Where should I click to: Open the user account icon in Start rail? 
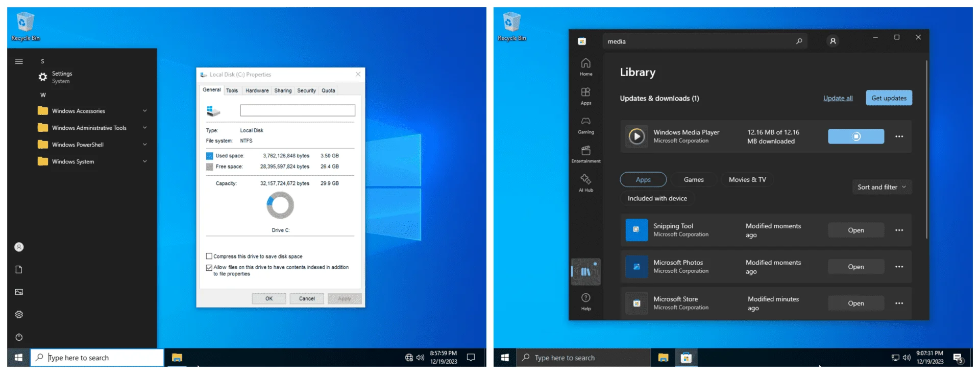click(x=19, y=247)
